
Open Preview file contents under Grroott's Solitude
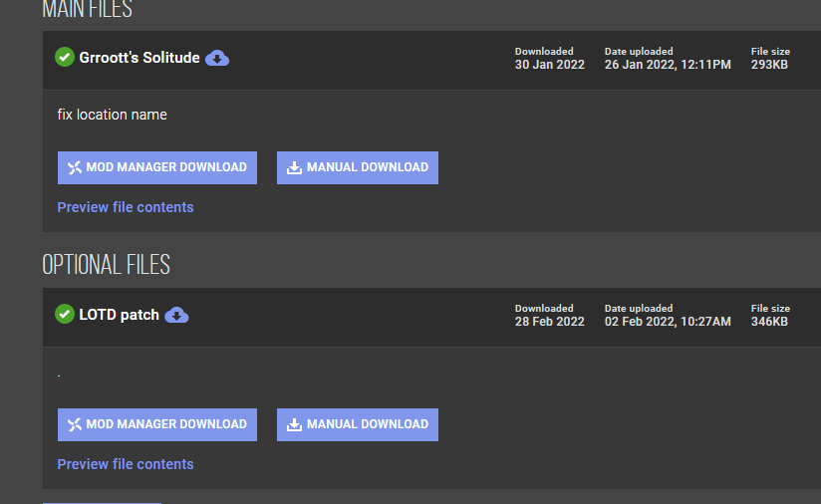click(x=126, y=207)
